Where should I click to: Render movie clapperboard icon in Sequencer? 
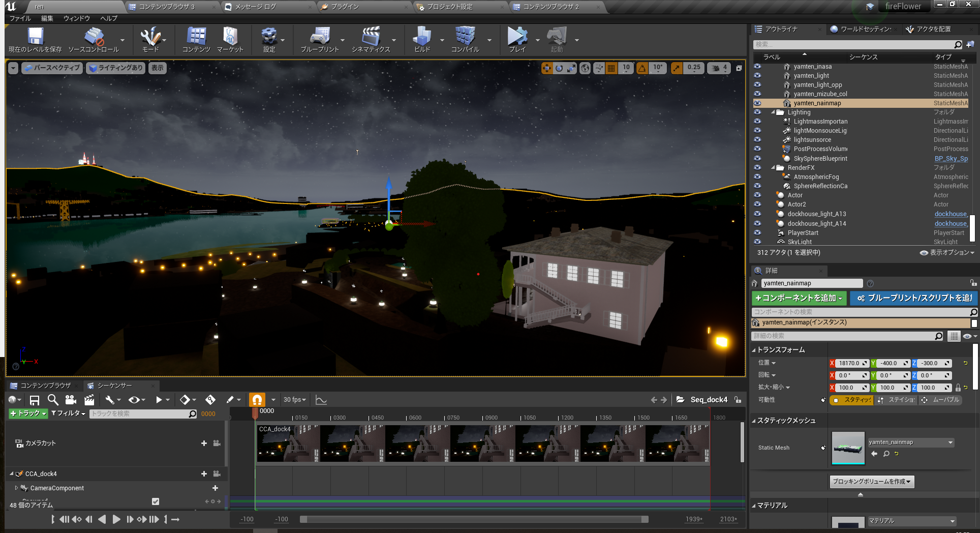tap(89, 400)
